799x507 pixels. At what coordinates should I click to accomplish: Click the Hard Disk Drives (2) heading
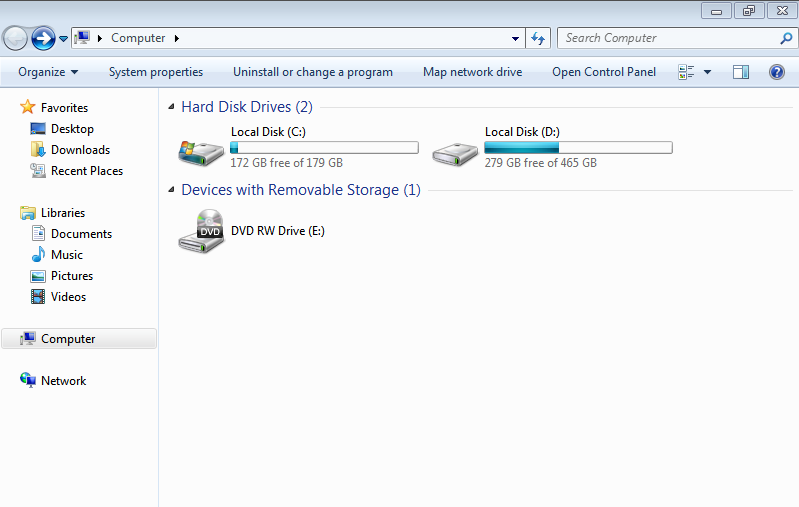(247, 106)
